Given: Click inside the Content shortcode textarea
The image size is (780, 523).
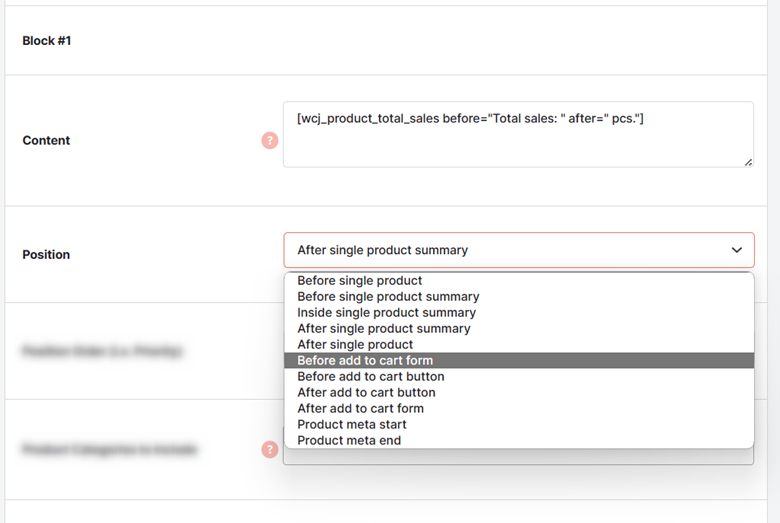Looking at the screenshot, I should 518,134.
